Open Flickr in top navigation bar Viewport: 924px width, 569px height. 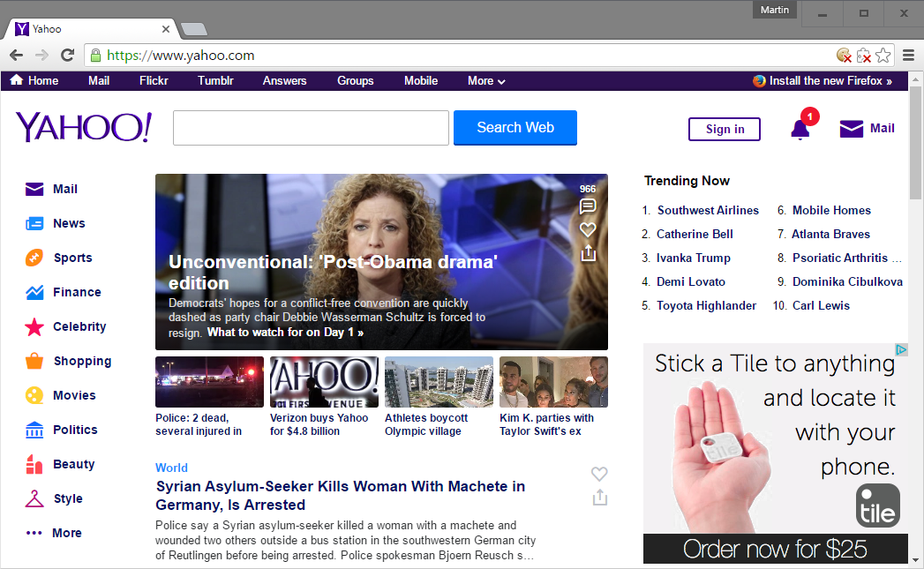[x=154, y=80]
